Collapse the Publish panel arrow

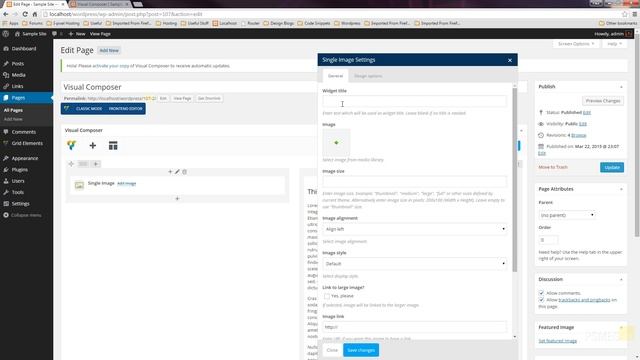click(x=621, y=87)
